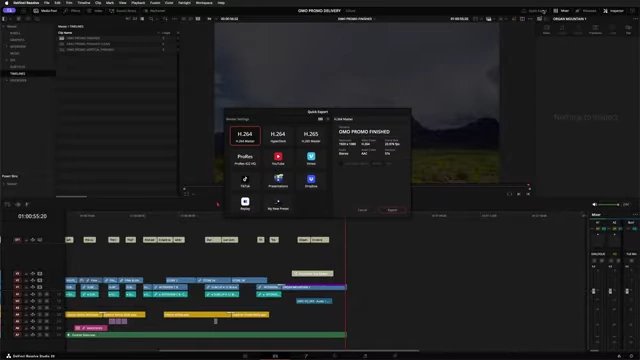Select the Dropbox export preset
The height and width of the screenshot is (360, 640).
click(x=311, y=181)
